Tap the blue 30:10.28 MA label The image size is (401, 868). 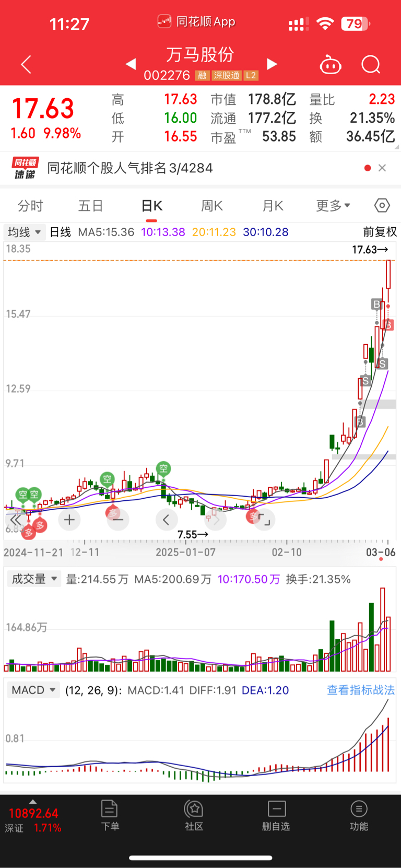tap(266, 232)
